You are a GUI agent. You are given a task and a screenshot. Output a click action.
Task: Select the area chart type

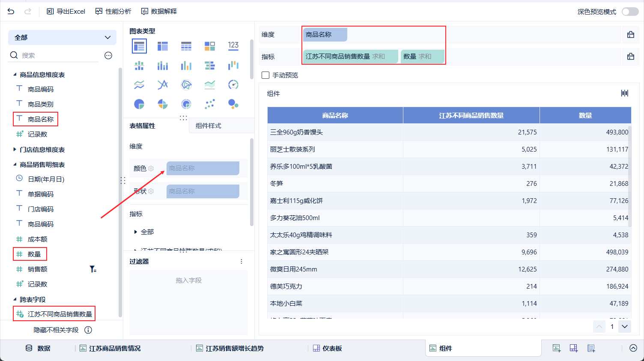pyautogui.click(x=210, y=85)
